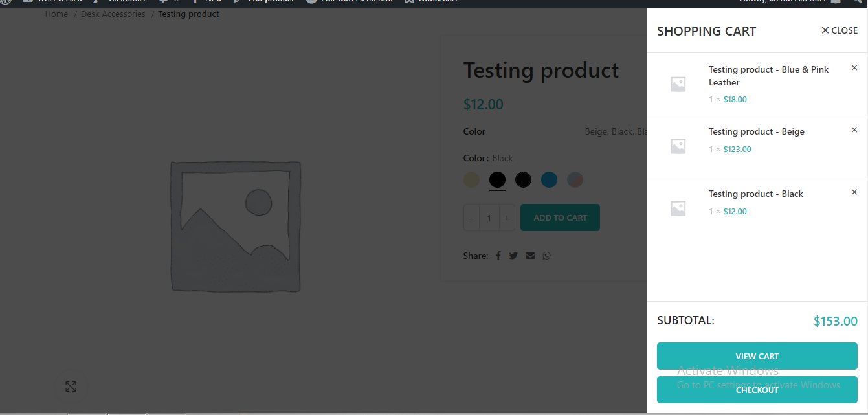Click the main product placeholder image
The width and height of the screenshot is (868, 415).
pos(236,226)
